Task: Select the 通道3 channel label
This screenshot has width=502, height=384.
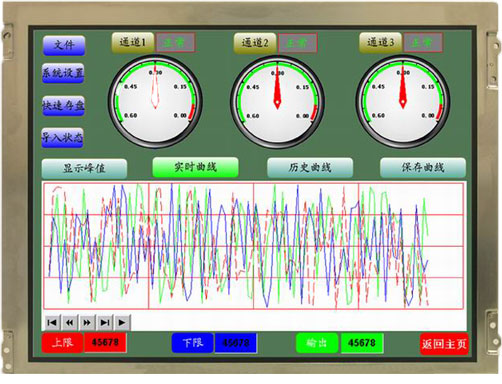Action: click(380, 42)
